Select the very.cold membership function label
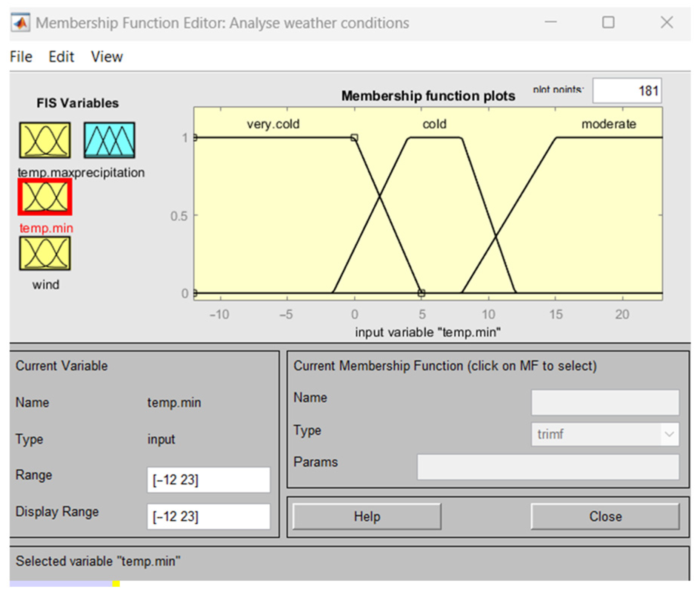This screenshot has height=598, width=700. 273,124
